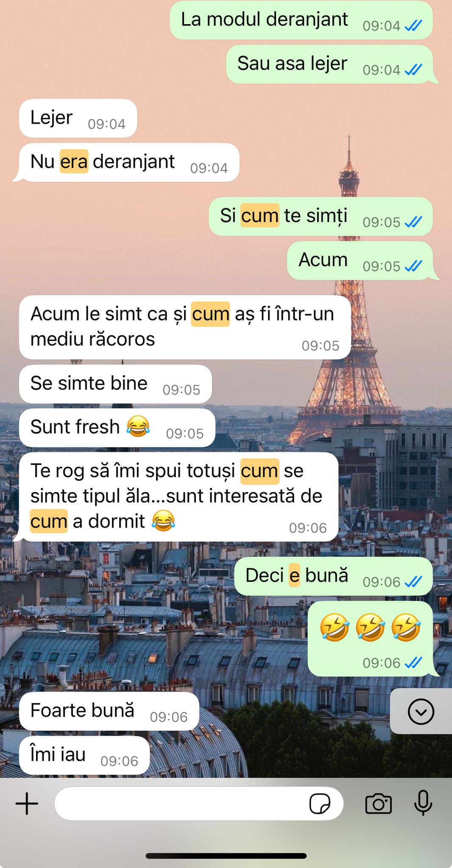Tap the read checkmarks on 'Sau asa lejer'
Screen dimensions: 452x868
point(413,70)
